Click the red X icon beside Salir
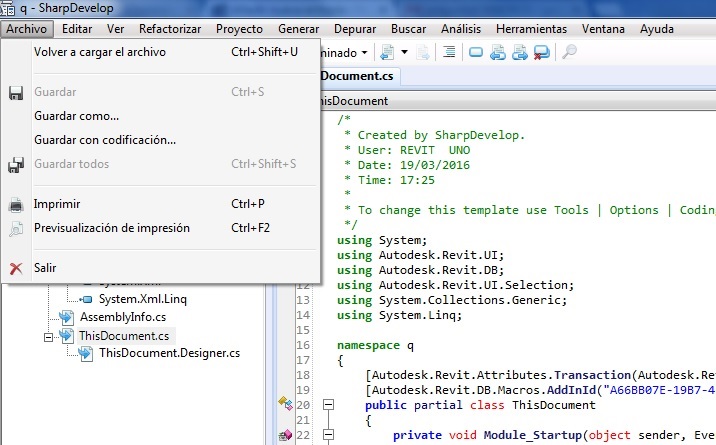716x445 pixels. click(x=16, y=268)
